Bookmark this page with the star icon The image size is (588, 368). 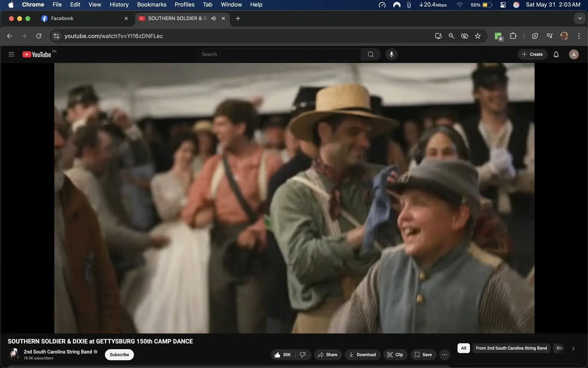(477, 36)
